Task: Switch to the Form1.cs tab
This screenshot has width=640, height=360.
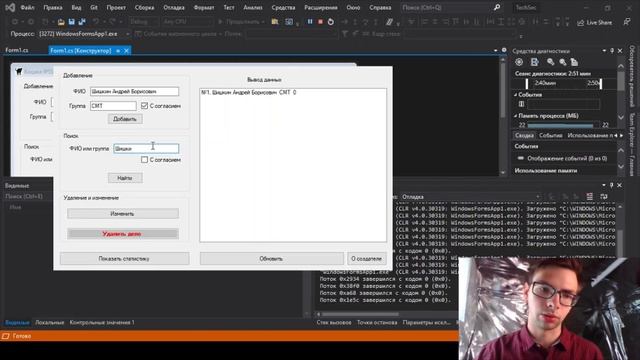Action: tap(17, 50)
